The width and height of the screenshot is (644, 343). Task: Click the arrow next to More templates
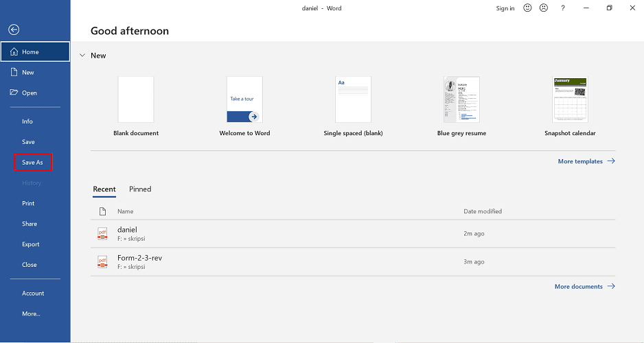[x=611, y=161]
